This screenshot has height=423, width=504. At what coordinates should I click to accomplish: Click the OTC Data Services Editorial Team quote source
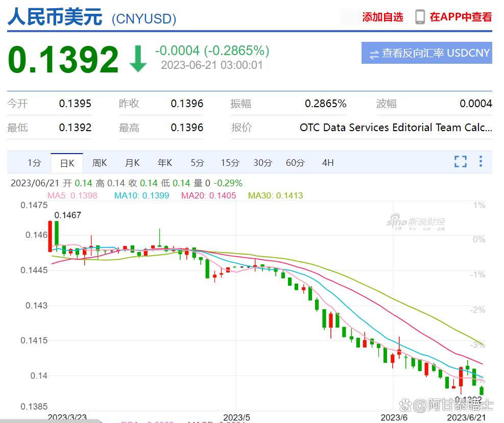(x=396, y=128)
